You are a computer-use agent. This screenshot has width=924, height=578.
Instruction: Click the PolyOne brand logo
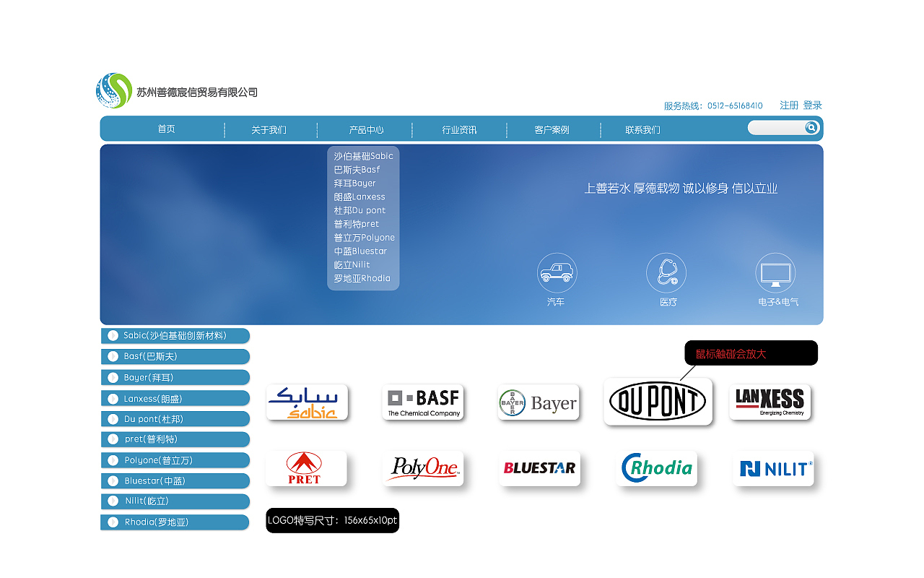pos(423,469)
